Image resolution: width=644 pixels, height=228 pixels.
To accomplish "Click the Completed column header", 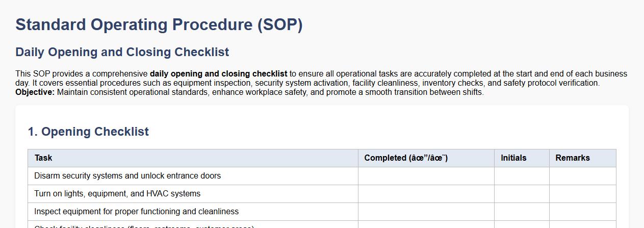I will [405, 158].
